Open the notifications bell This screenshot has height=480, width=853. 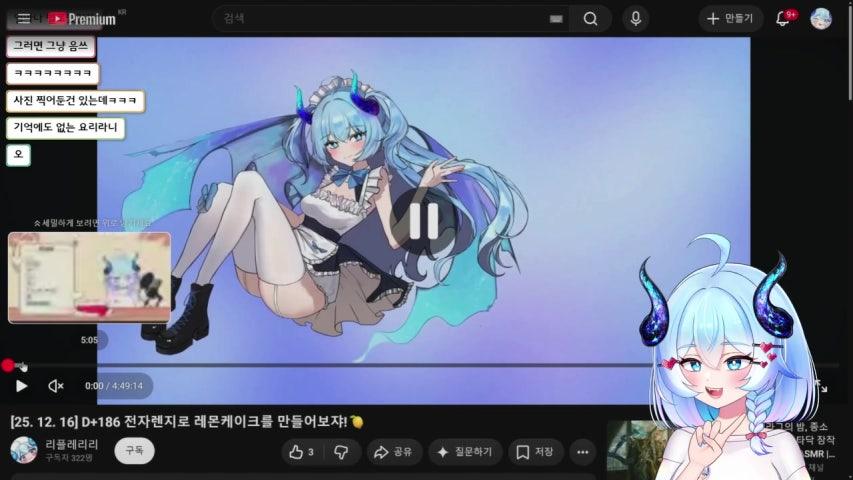783,19
